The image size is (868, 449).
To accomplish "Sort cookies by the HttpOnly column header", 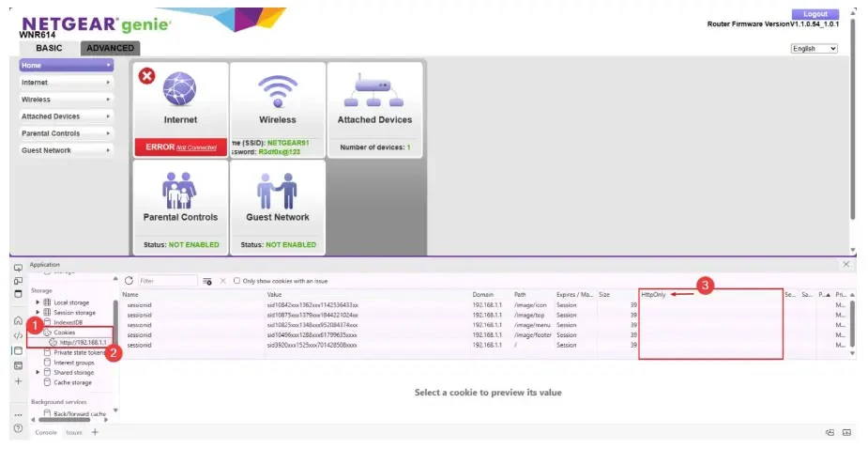I will coord(653,295).
